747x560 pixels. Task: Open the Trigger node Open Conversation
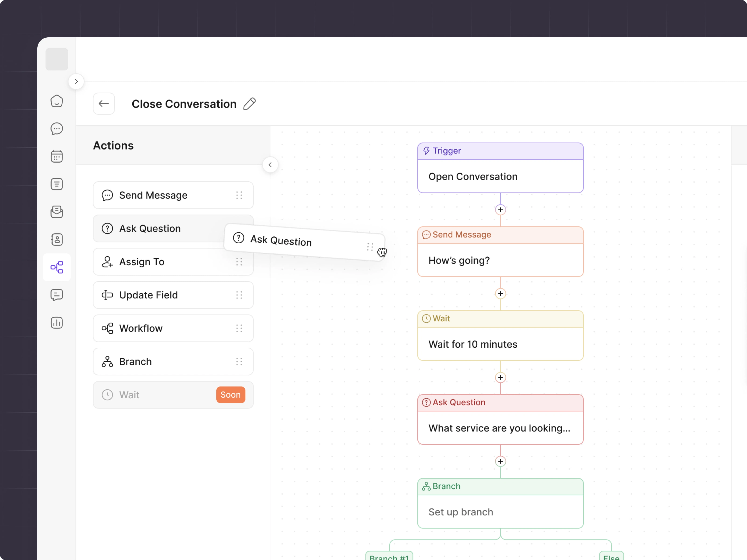500,176
